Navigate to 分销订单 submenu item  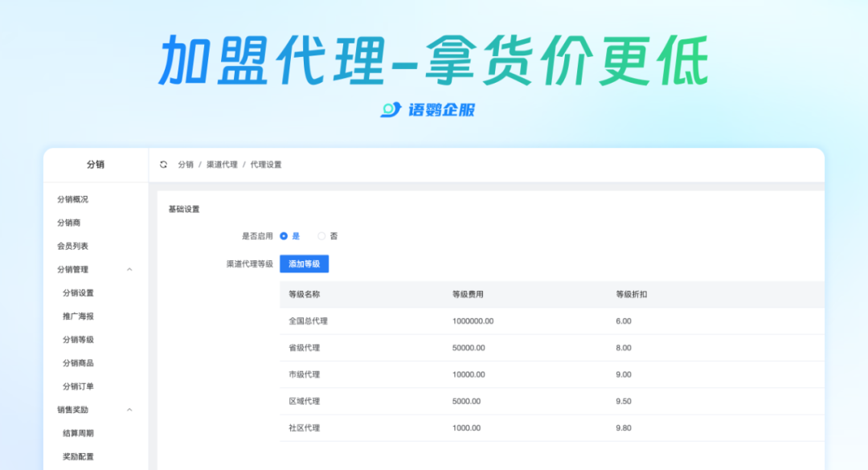79,386
